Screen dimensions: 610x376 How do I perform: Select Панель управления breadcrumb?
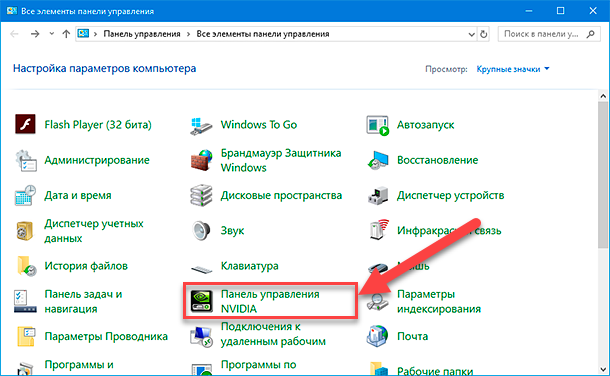click(x=142, y=34)
